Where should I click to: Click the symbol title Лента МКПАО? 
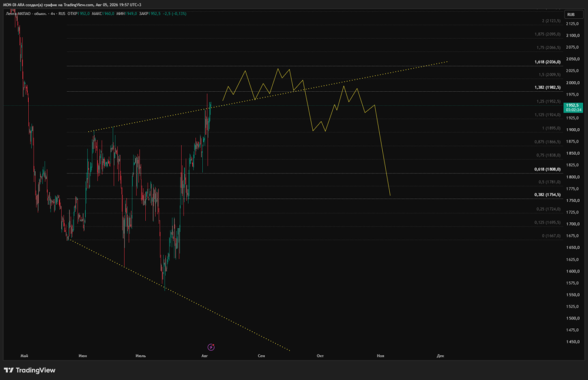tap(18, 14)
